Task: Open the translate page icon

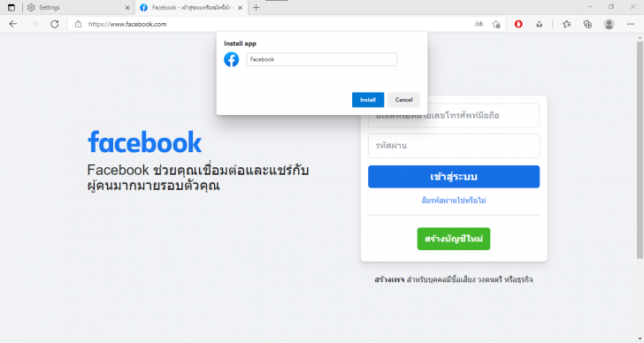Action: coord(479,24)
